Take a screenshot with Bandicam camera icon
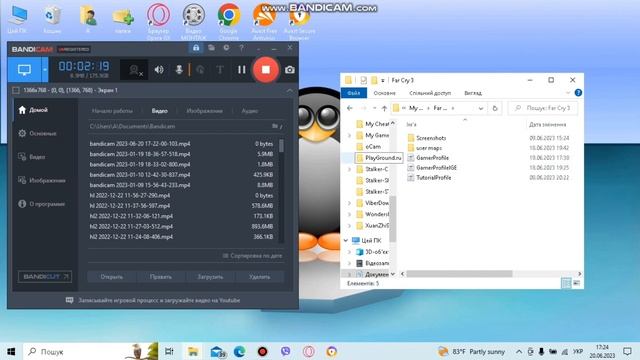 click(290, 70)
